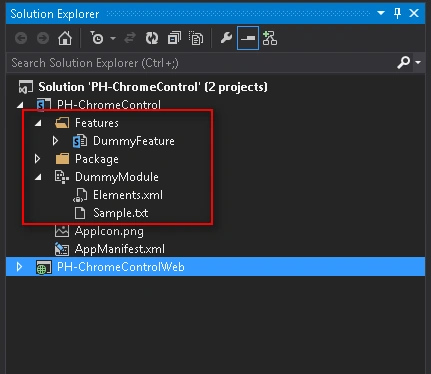Open Properties via the wrench icon
The width and height of the screenshot is (431, 374).
pyautogui.click(x=226, y=38)
